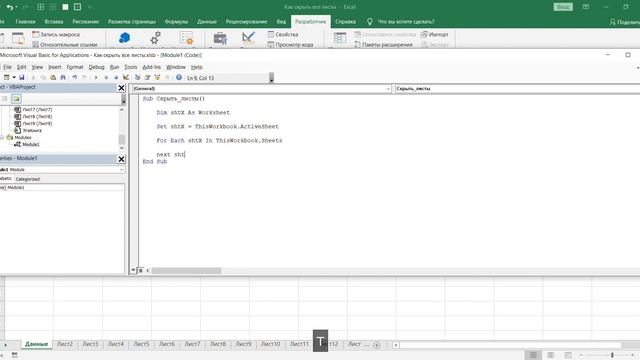Close the Project - VBAProject pane

coord(121,88)
